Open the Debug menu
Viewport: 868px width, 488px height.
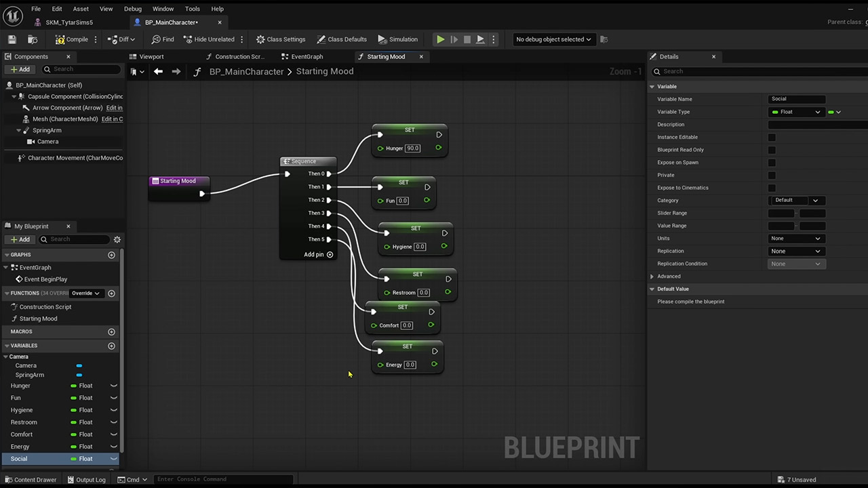(133, 9)
